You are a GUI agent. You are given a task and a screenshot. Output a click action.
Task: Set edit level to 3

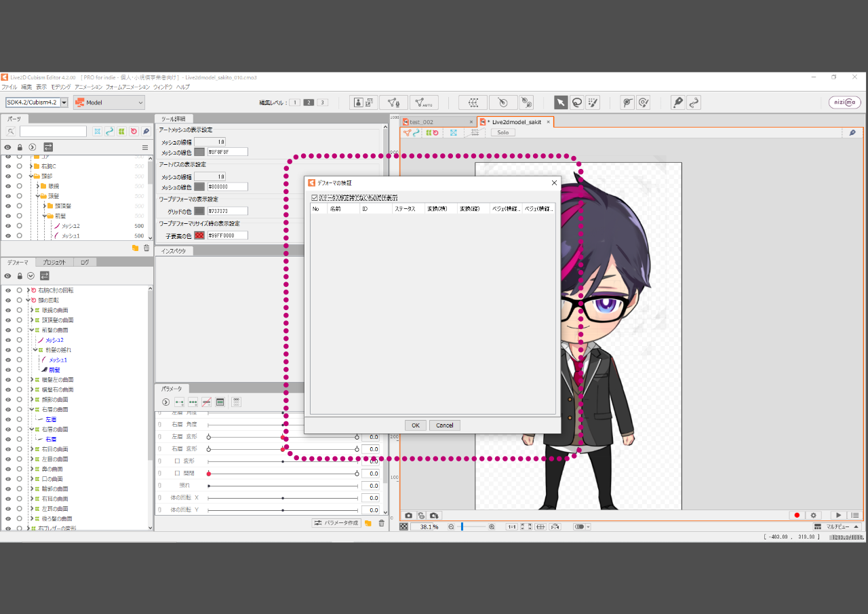pyautogui.click(x=323, y=102)
